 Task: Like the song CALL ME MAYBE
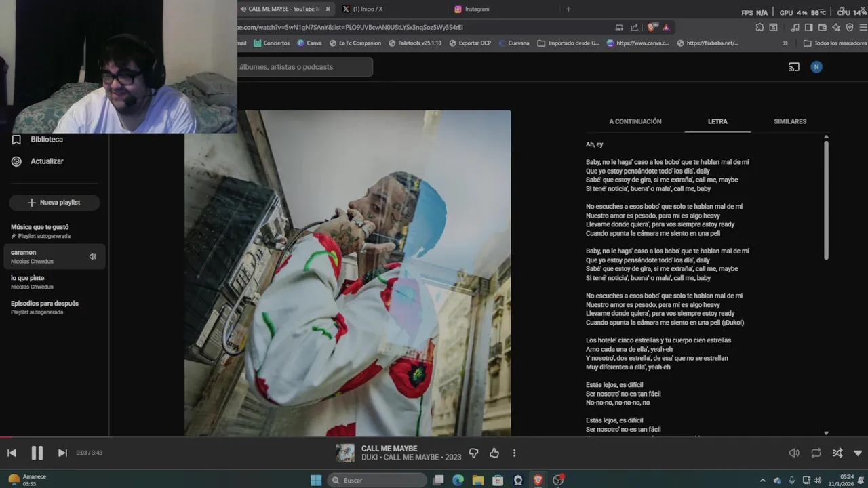(x=494, y=453)
